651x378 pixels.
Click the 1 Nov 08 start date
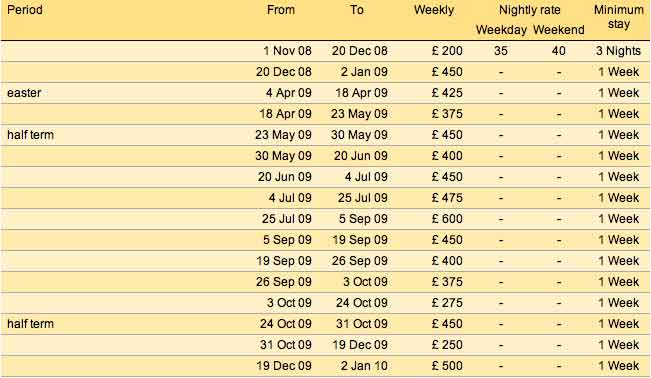click(287, 51)
